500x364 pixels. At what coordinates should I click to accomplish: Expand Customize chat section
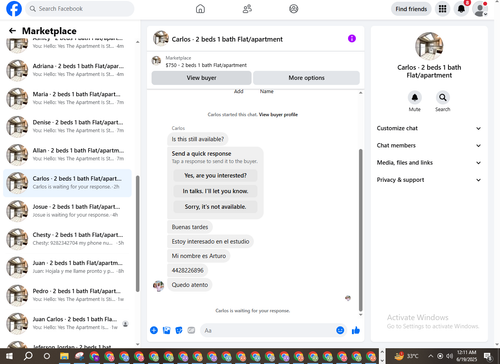pos(429,128)
